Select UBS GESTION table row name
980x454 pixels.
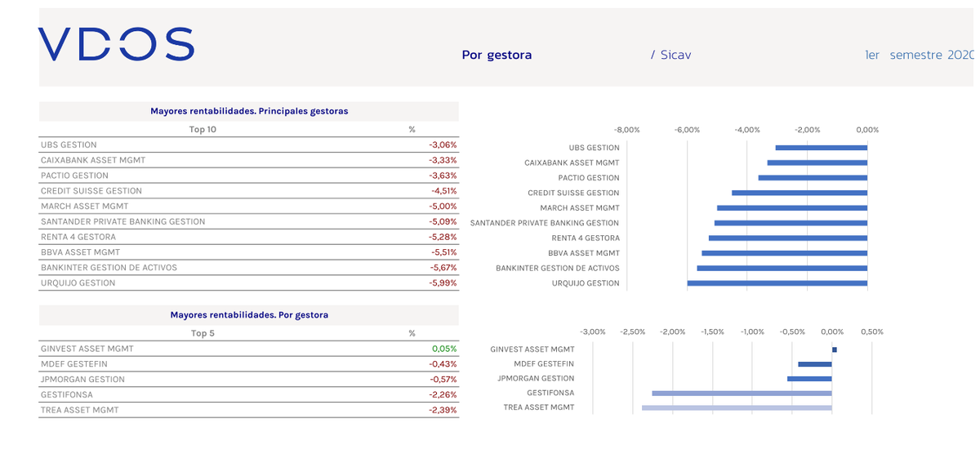pos(69,145)
